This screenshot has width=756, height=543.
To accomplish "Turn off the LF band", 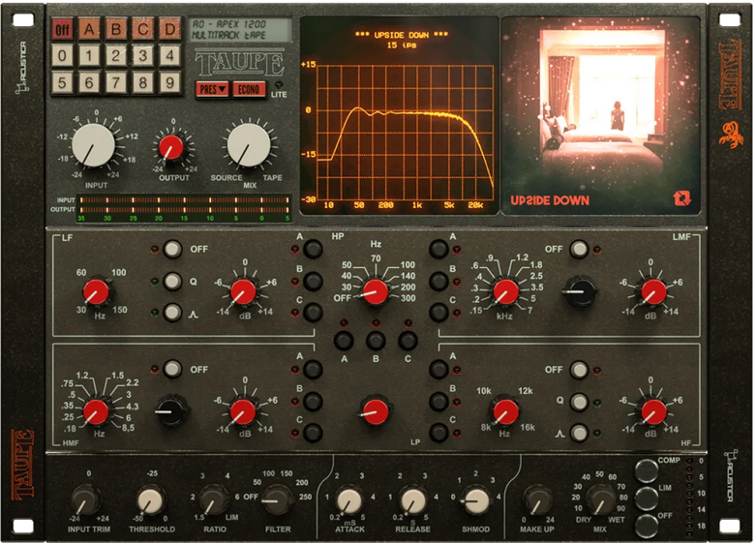I will [x=172, y=250].
